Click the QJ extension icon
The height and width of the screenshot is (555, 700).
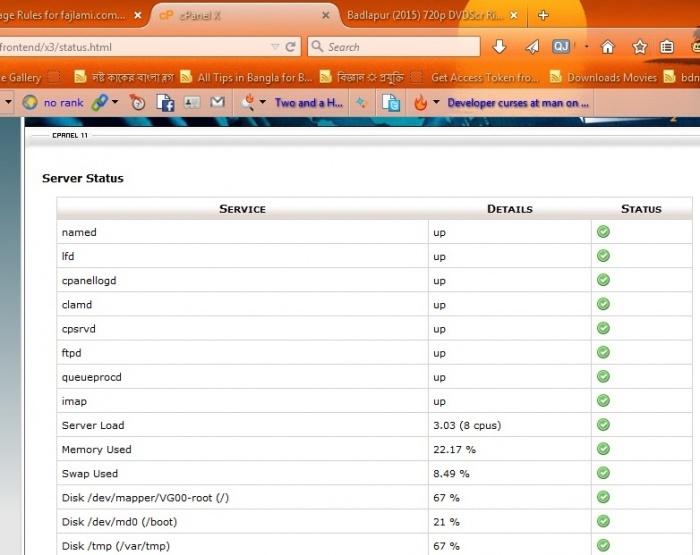[x=561, y=46]
